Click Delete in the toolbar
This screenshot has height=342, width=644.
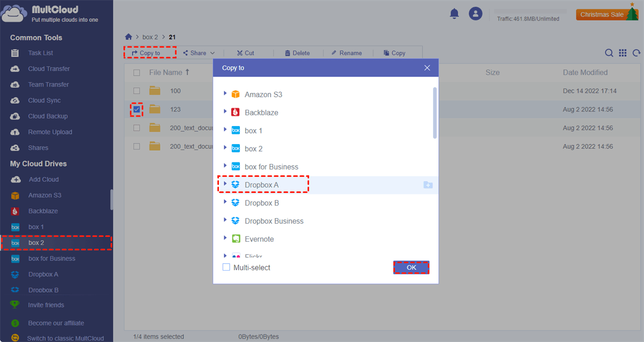(297, 53)
